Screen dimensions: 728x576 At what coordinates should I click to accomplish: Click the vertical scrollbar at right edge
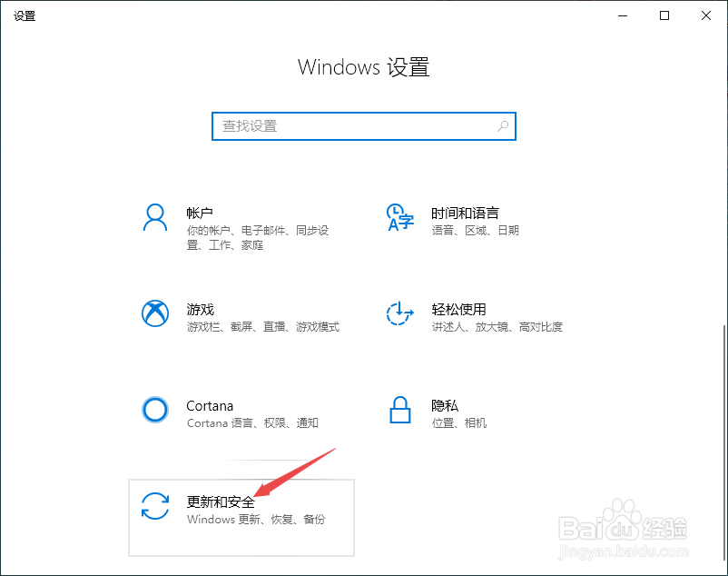coord(723,442)
